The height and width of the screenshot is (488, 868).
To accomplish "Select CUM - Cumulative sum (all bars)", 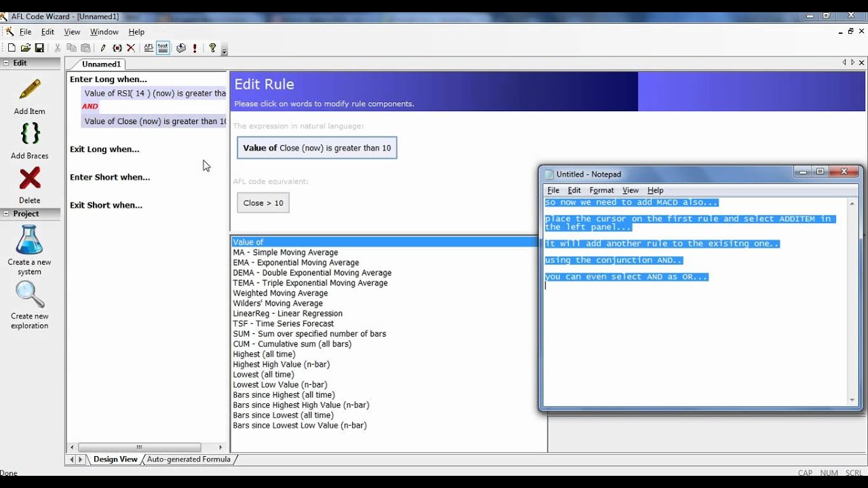I will (x=292, y=344).
